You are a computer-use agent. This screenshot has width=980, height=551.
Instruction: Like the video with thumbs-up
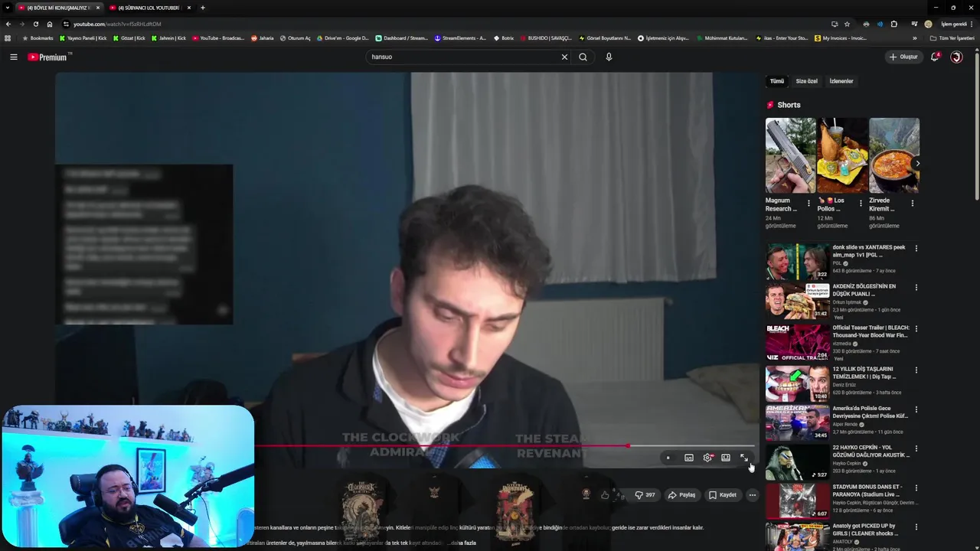[605, 495]
